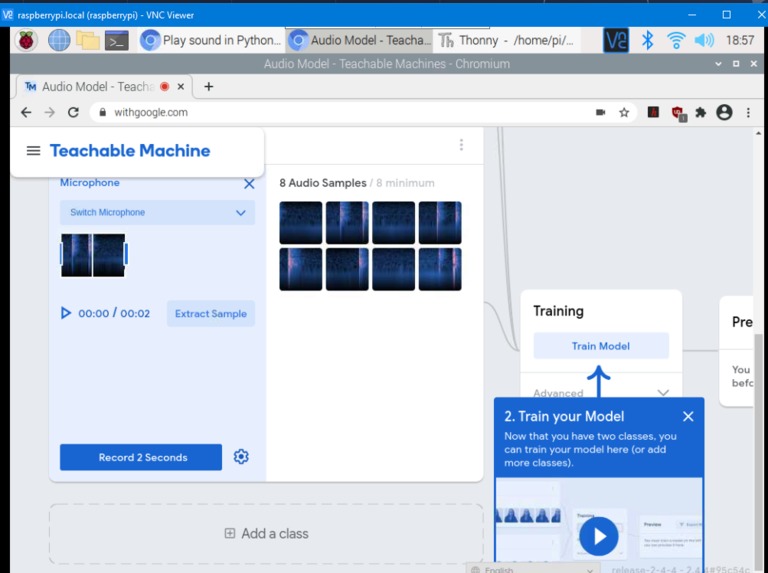Close the Microphone recording panel
This screenshot has width=768, height=573.
click(249, 184)
